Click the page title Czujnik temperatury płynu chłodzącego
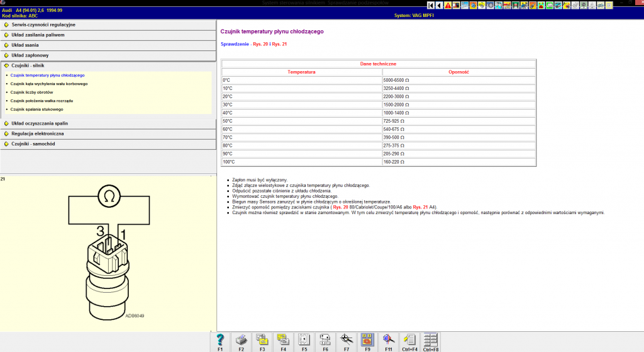Viewport: 644px width, 352px height. (x=272, y=31)
